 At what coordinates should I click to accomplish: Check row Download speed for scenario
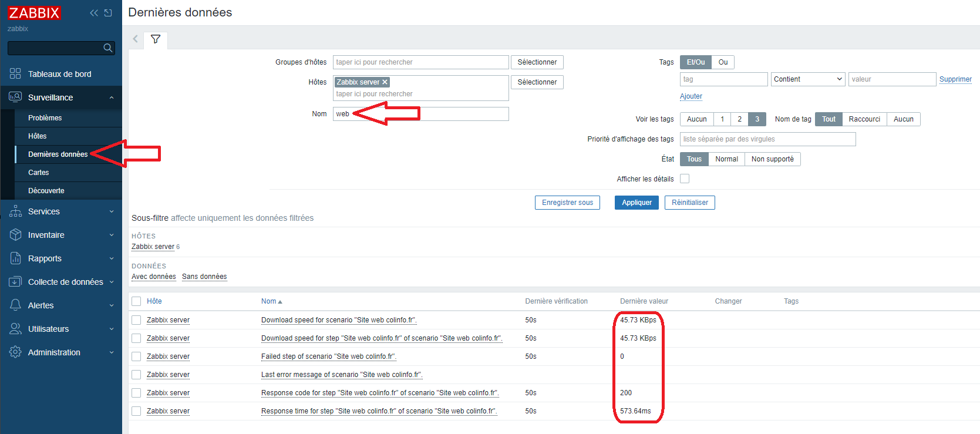tap(136, 320)
